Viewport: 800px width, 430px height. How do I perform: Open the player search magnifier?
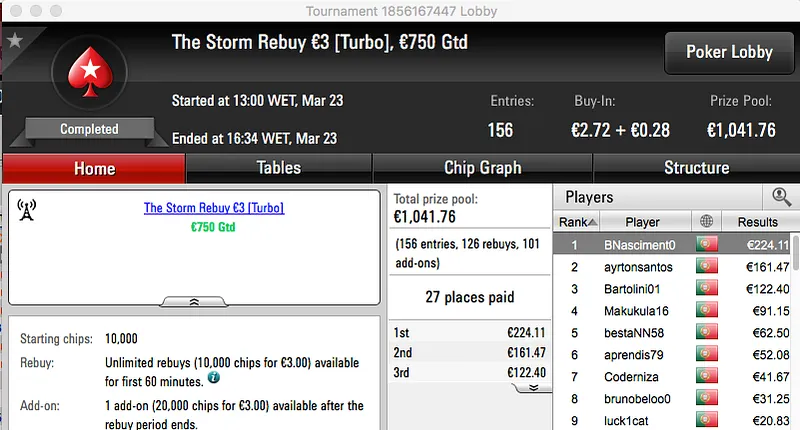coord(780,198)
